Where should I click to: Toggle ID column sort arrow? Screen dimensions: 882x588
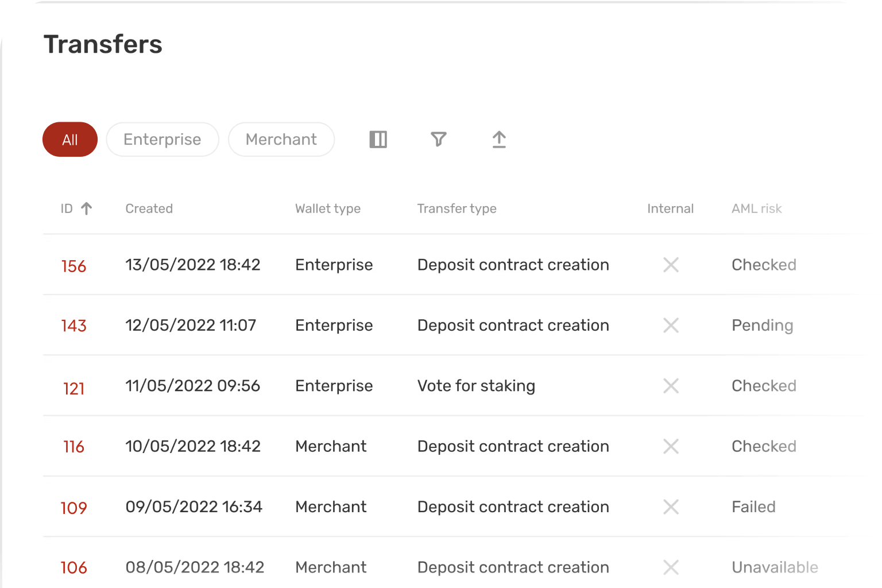87,208
